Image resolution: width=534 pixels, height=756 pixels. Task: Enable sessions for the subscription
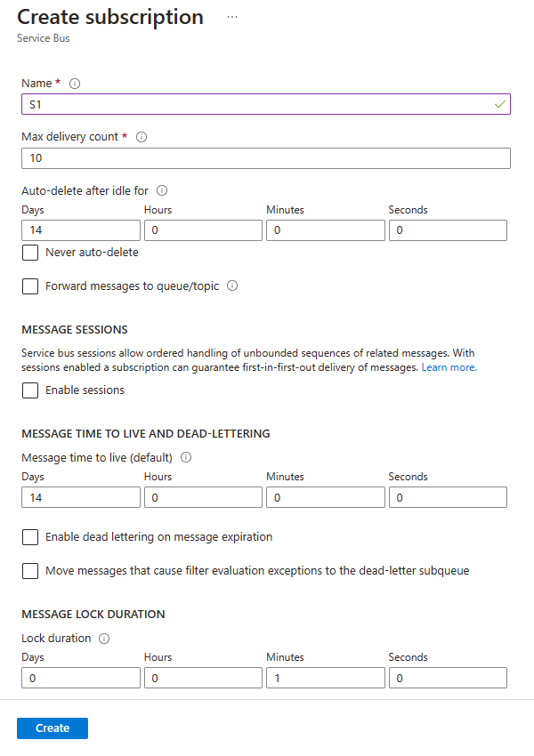(x=29, y=390)
